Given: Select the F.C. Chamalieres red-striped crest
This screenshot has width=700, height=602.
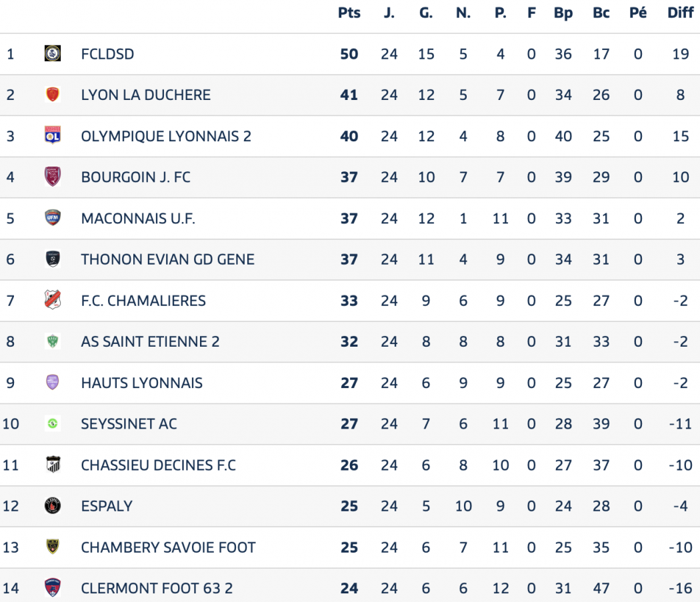Looking at the screenshot, I should click(53, 300).
